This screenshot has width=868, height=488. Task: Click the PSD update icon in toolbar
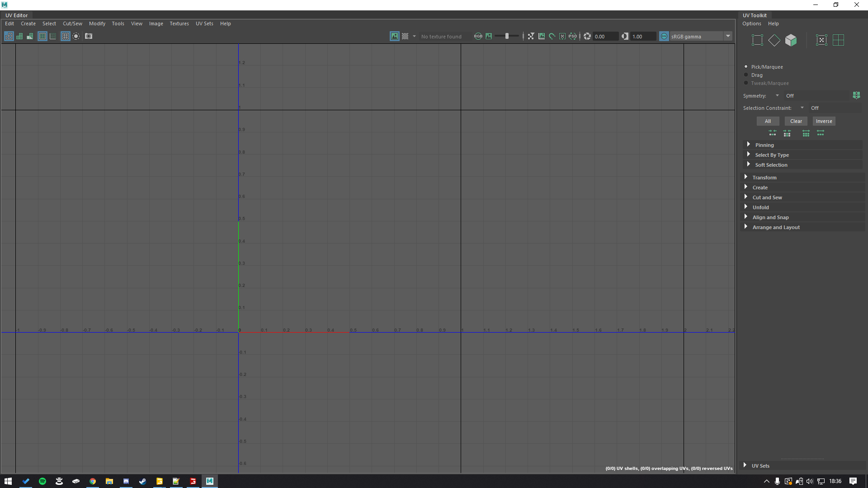tap(573, 36)
